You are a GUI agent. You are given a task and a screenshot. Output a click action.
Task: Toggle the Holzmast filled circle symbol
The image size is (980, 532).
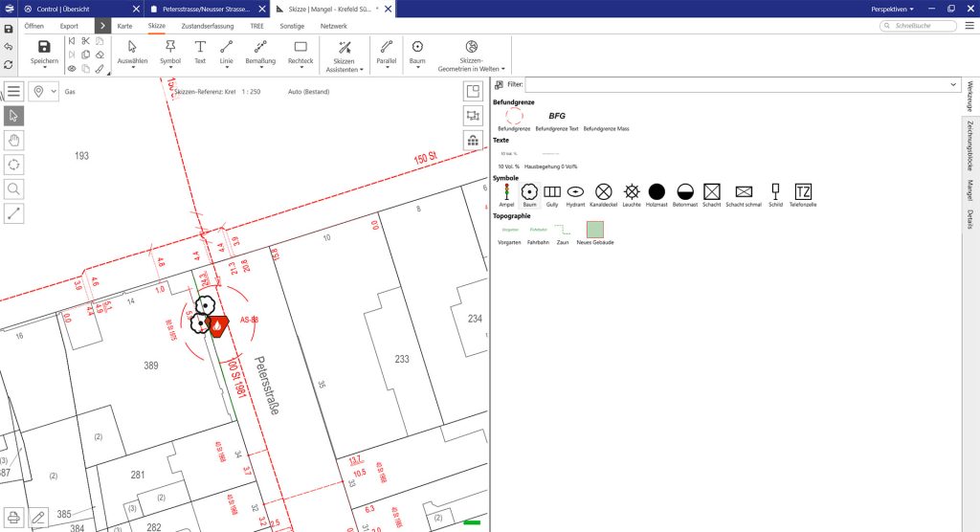(x=657, y=192)
